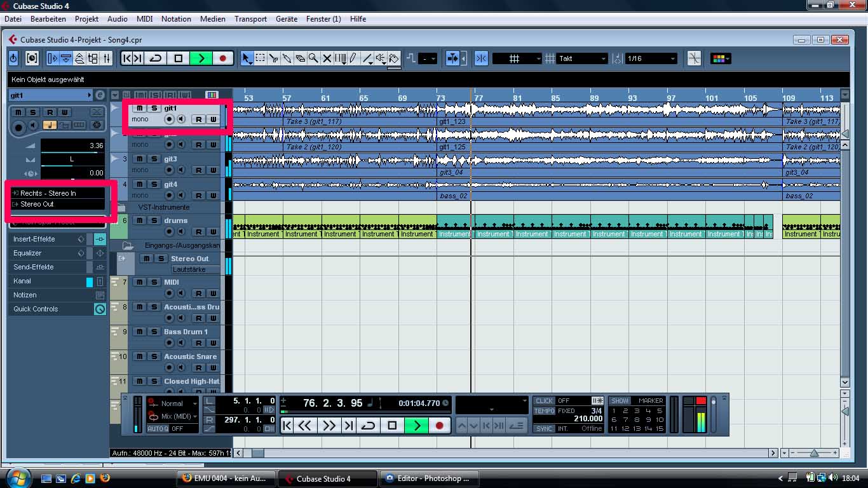The width and height of the screenshot is (868, 488).
Task: Toggle the info line toolbar icon
Action: pyautogui.click(x=65, y=58)
